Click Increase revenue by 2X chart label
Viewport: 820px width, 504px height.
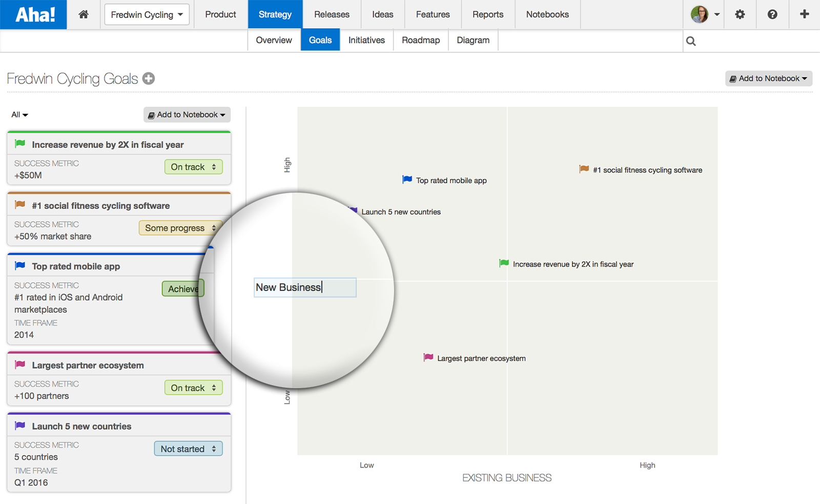click(573, 264)
